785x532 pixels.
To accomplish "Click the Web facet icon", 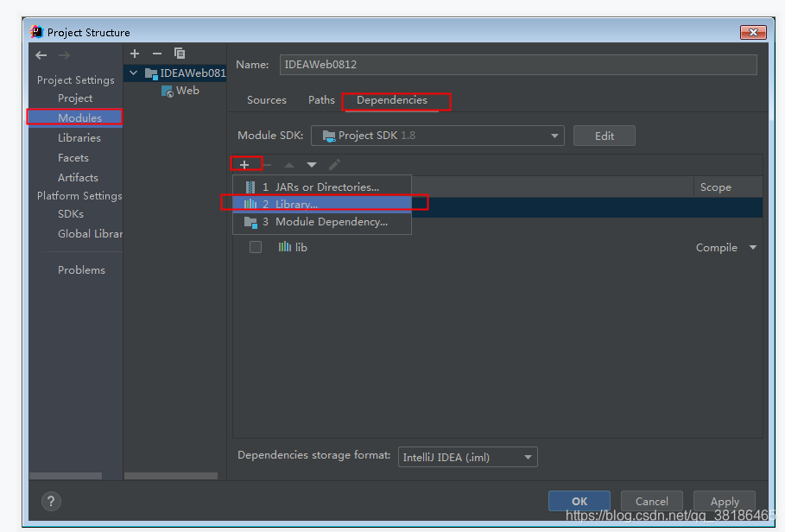I will [x=168, y=91].
